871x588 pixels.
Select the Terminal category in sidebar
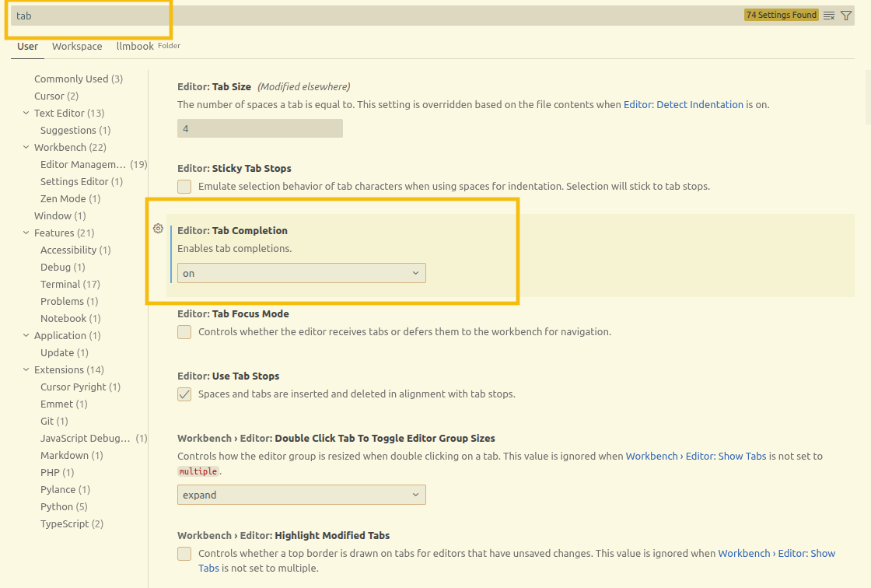point(62,284)
